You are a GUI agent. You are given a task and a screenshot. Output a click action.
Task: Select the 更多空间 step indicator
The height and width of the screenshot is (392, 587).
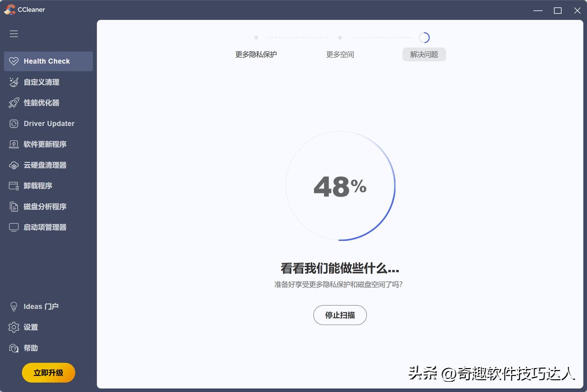coord(339,54)
